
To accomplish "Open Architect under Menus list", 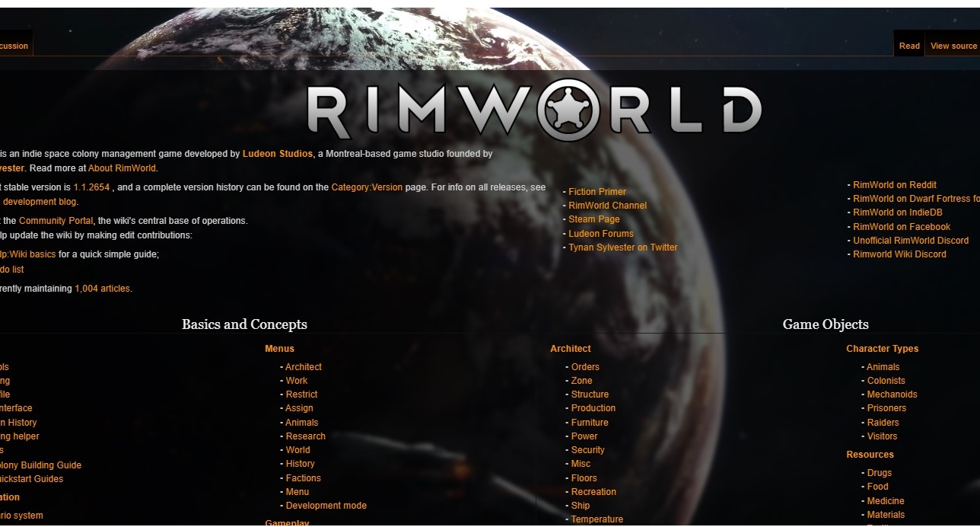I will 304,367.
